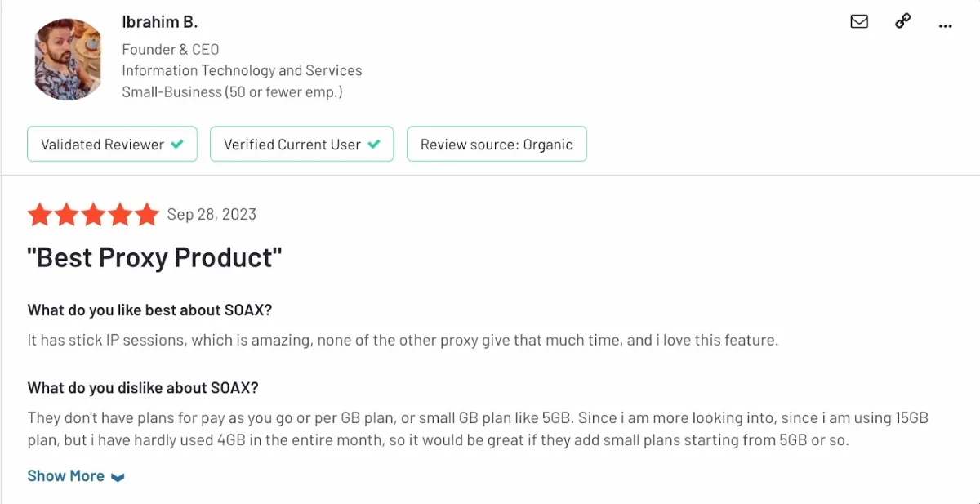980x504 pixels.
Task: Click the fifth rating star
Action: [147, 215]
